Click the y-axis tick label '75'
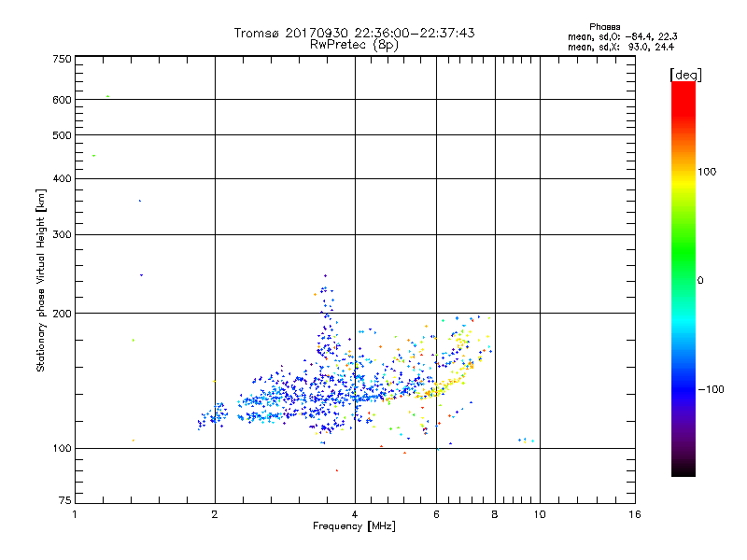Viewport: 747px width, 560px height. pos(65,500)
